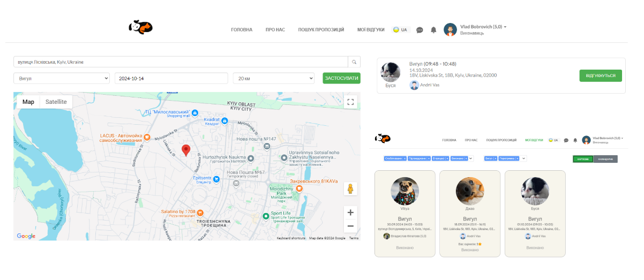
Task: Click the Відгукнуться button for Буся
Action: pos(600,75)
